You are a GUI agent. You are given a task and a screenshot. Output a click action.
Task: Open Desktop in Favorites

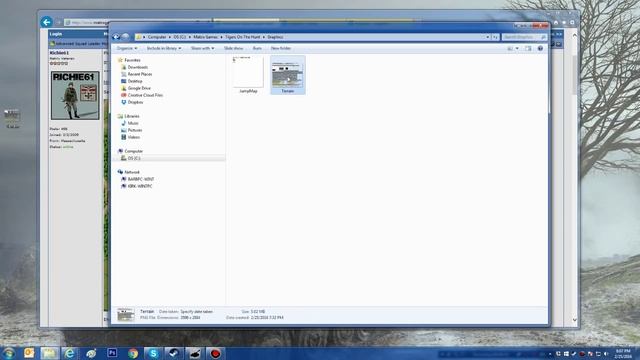pyautogui.click(x=135, y=81)
